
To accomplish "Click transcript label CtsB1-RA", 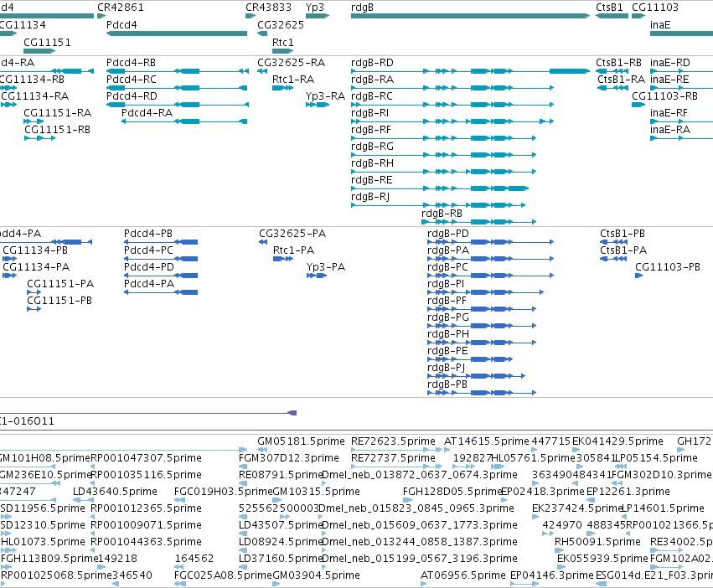I will click(x=621, y=80).
